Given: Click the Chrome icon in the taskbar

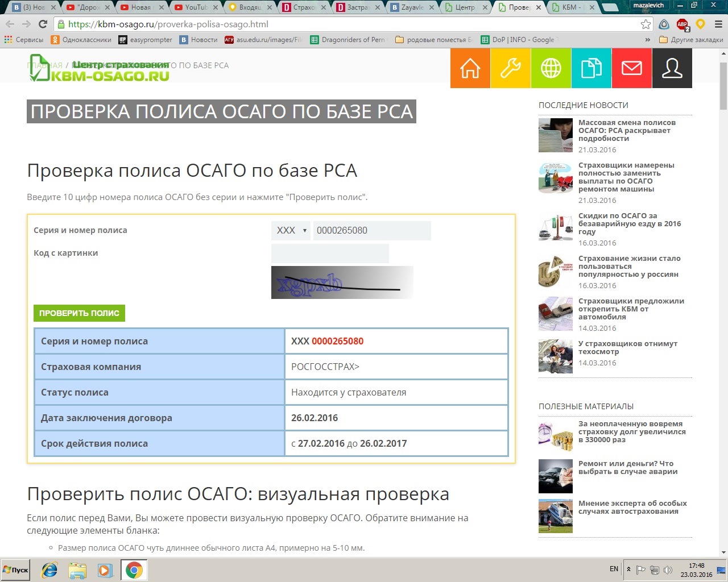Looking at the screenshot, I should point(134,570).
